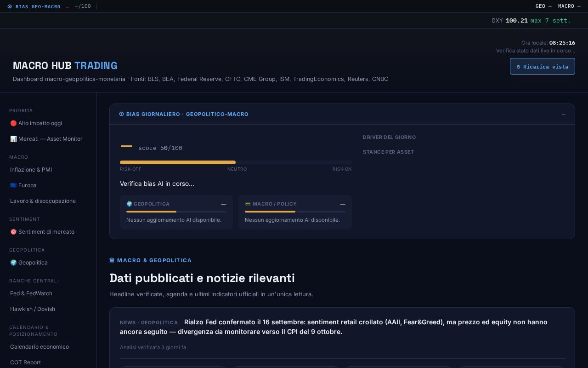Open Calendario economico
Screen dimensions: 588x368
pyautogui.click(x=48, y=347)
